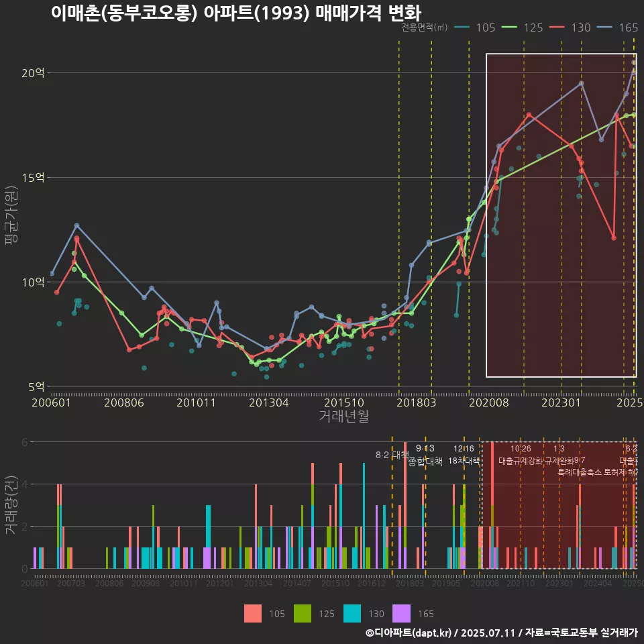Screen dimensions: 644x644
Task: Click the 거래년월 axis title
Action: 344,416
